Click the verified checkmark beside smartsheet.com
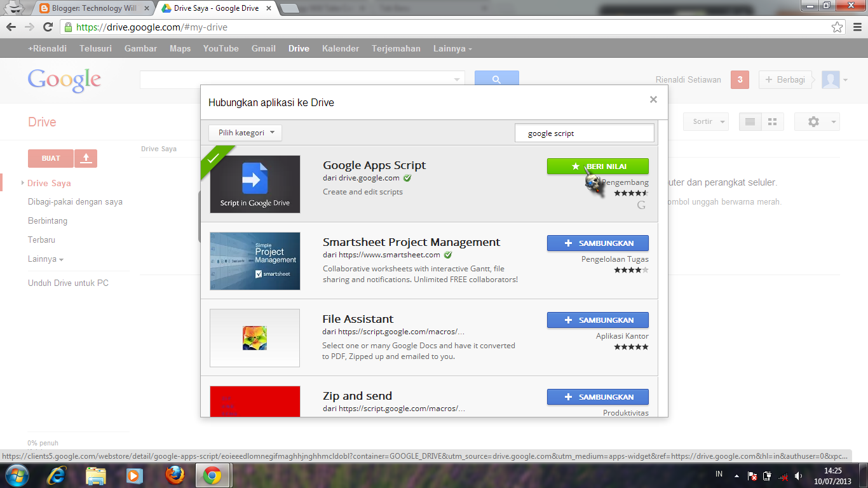Image resolution: width=868 pixels, height=488 pixels. (x=448, y=255)
